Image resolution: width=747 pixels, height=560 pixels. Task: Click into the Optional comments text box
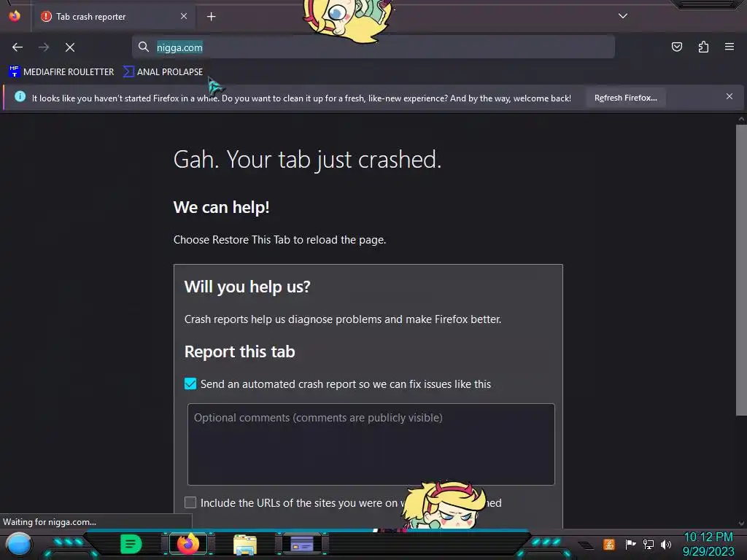tap(371, 444)
